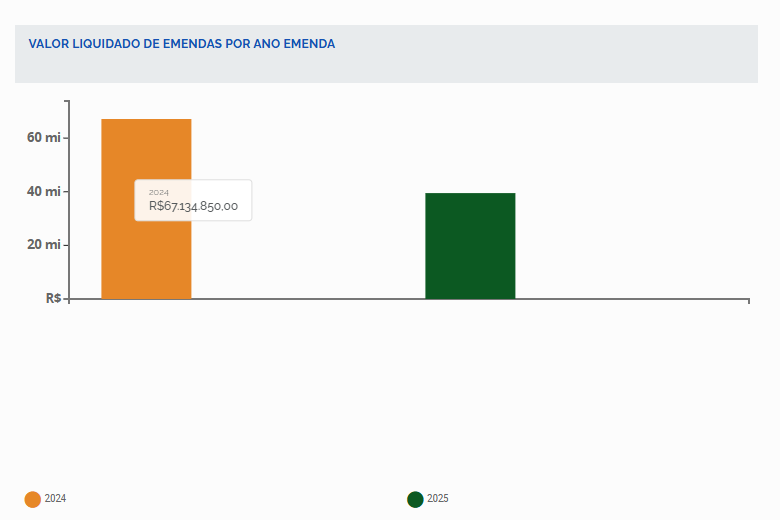Click the '20 mi' y-axis label
This screenshot has width=780, height=520.
pyautogui.click(x=44, y=244)
